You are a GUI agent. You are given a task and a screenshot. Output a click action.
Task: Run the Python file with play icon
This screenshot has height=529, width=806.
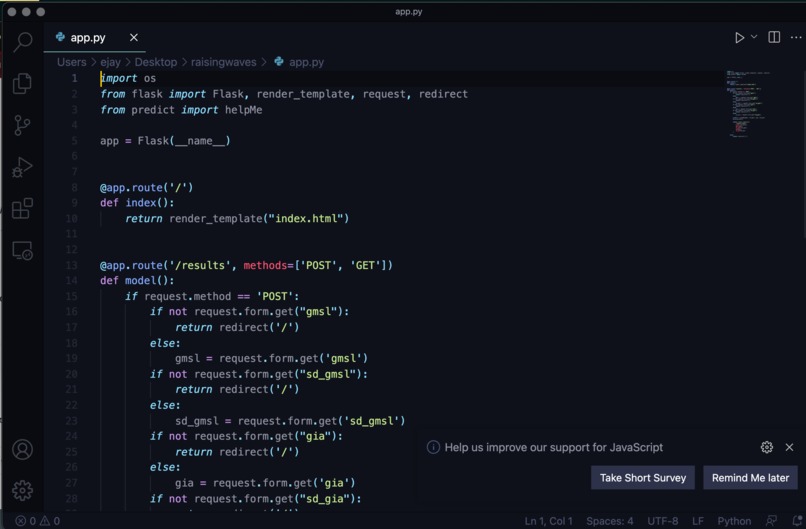[739, 38]
